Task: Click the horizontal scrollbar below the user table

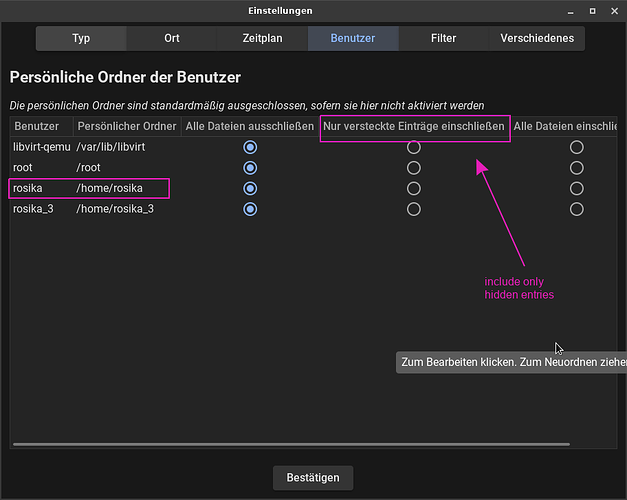Action: pos(290,444)
